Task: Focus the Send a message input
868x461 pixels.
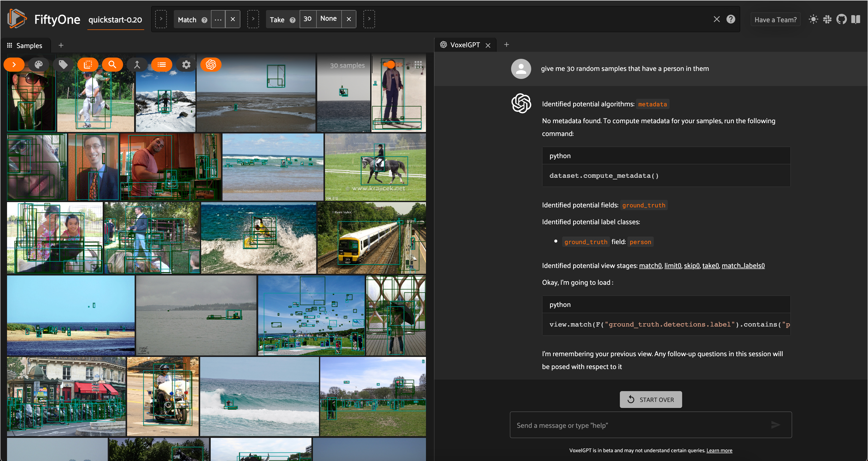Action: click(x=640, y=425)
